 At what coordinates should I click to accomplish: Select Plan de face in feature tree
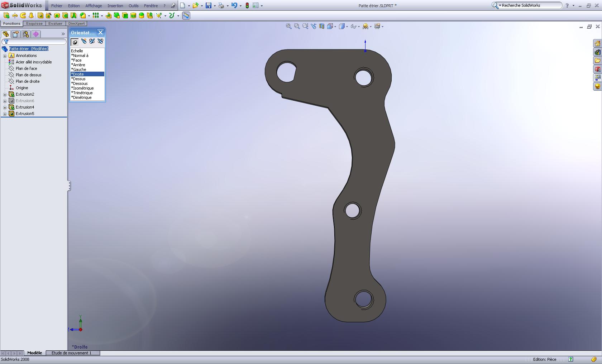(x=26, y=68)
